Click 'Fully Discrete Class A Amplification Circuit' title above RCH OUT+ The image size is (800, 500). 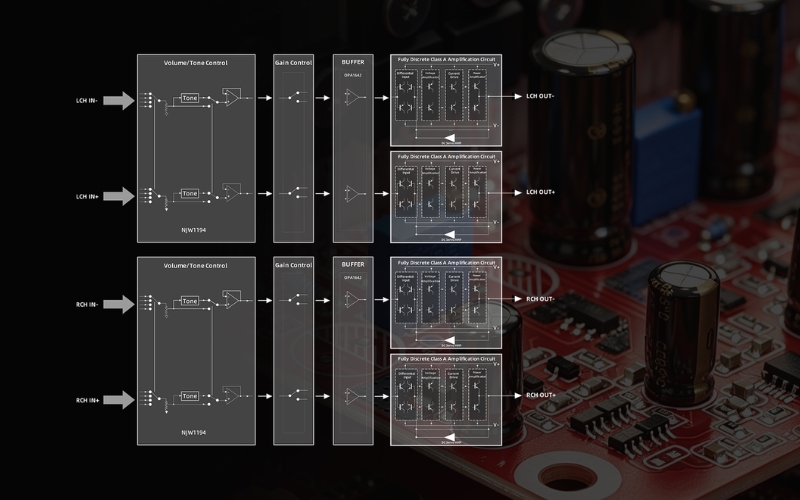[446, 359]
